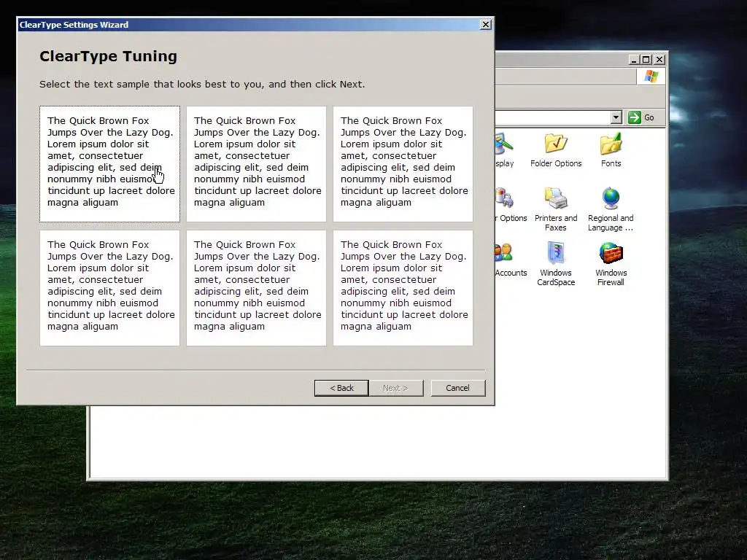Image resolution: width=747 pixels, height=560 pixels.
Task: Select the top-left ClearType text sample
Action: (x=109, y=164)
